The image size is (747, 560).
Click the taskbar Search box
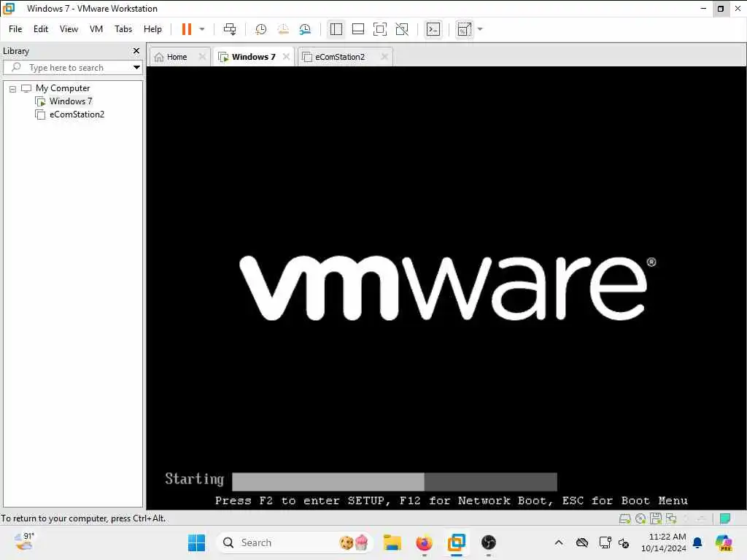coord(294,542)
